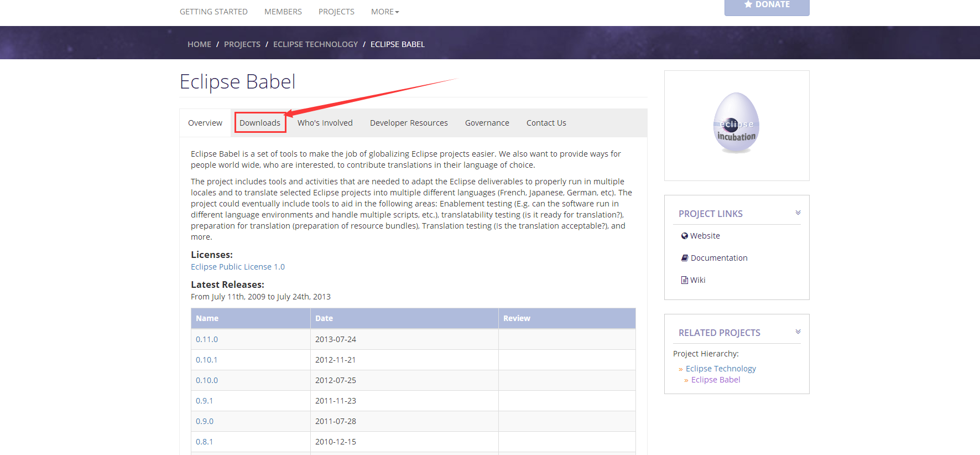Go to Home breadcrumb link
980x455 pixels.
[199, 44]
